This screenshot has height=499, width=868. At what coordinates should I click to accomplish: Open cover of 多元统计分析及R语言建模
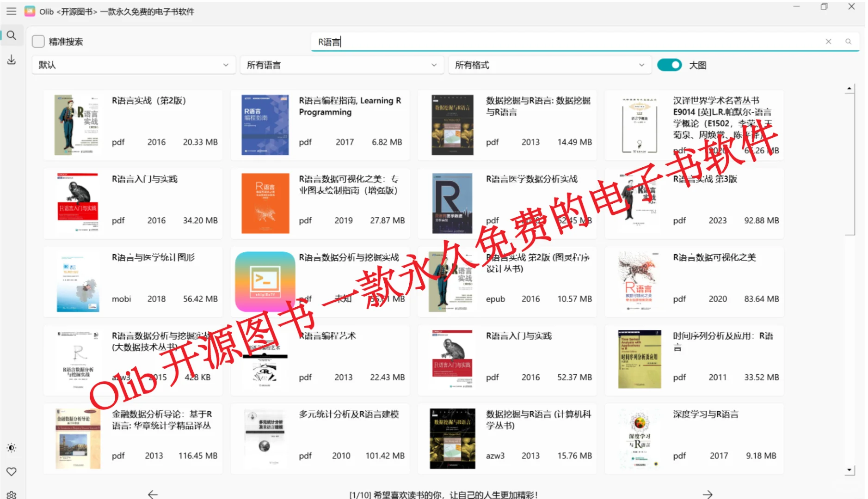[265, 438]
